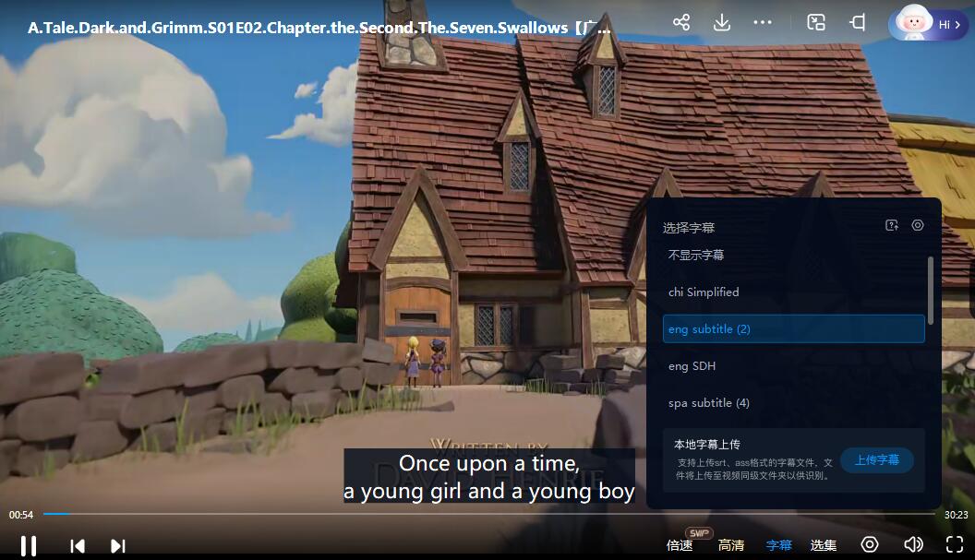Screen dimensions: 975x560
Task: Click the video title text at top
Action: point(319,28)
